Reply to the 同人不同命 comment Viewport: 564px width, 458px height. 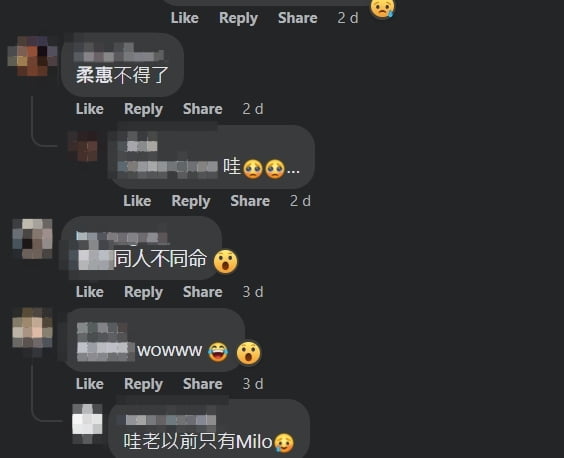tap(144, 292)
